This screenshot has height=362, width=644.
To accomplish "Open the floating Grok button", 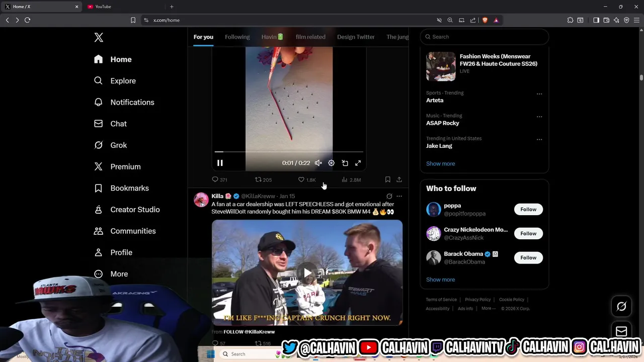I will [621, 306].
